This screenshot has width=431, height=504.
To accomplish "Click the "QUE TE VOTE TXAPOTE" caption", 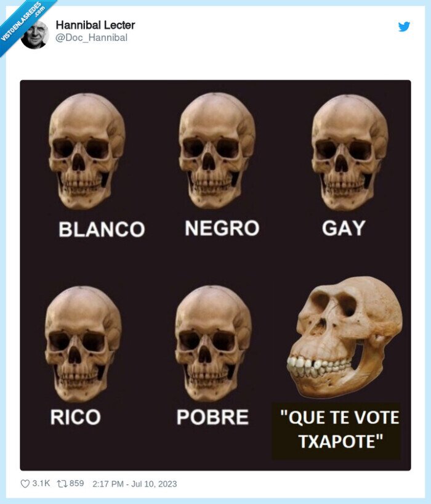I will tap(339, 429).
